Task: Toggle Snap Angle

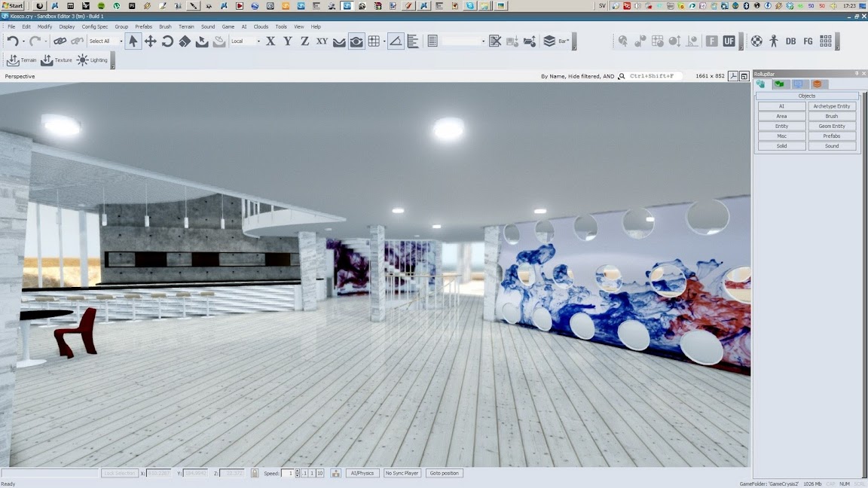Action: pos(396,41)
